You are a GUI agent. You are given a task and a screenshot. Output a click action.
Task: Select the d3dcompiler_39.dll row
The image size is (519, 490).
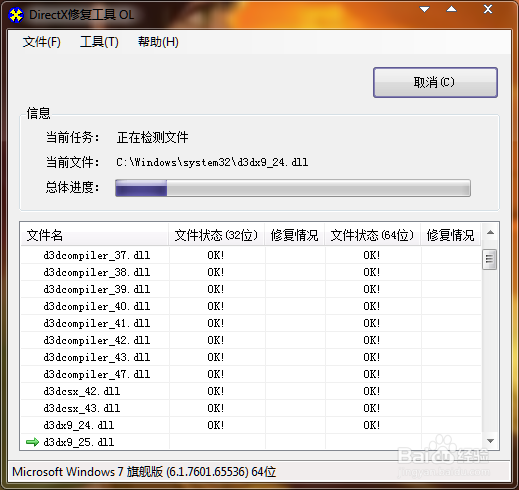[251, 289]
